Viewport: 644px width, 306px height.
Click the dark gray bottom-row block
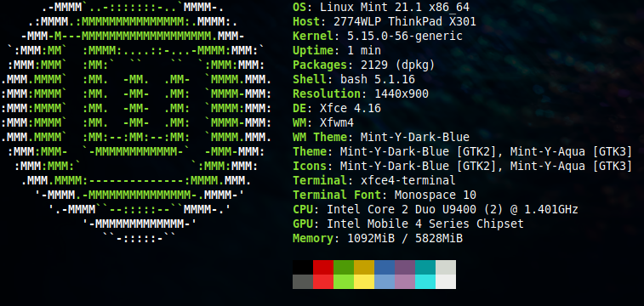(303, 282)
